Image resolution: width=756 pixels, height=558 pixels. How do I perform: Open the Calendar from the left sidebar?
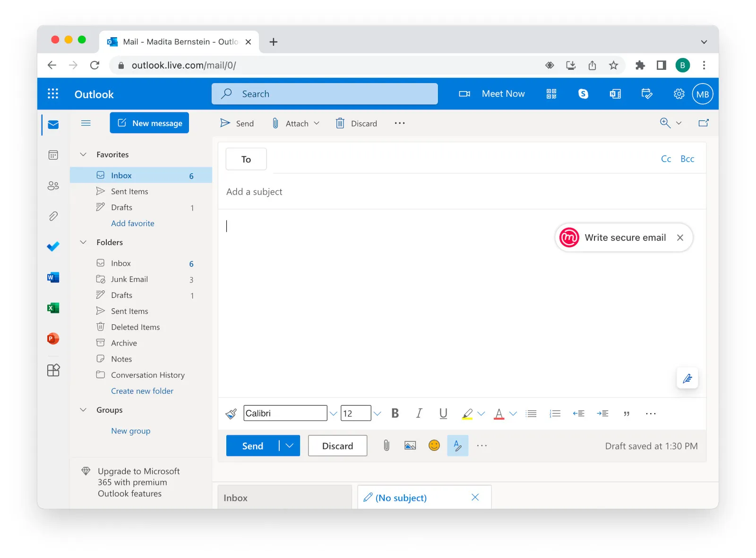point(52,155)
